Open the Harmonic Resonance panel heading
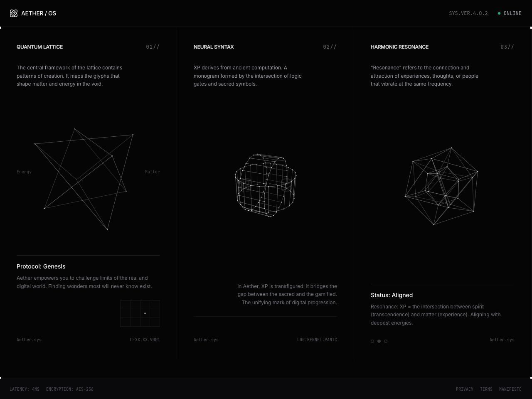 click(399, 47)
